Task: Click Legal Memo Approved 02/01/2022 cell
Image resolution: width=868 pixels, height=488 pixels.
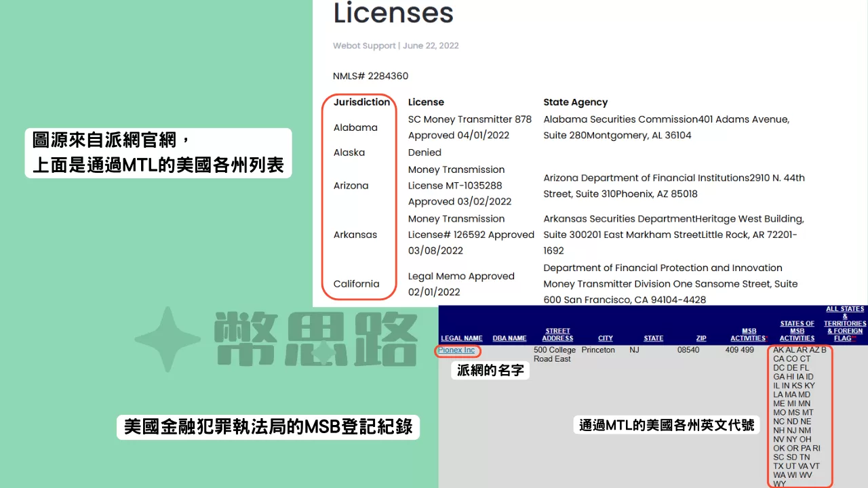Action: coord(461,284)
